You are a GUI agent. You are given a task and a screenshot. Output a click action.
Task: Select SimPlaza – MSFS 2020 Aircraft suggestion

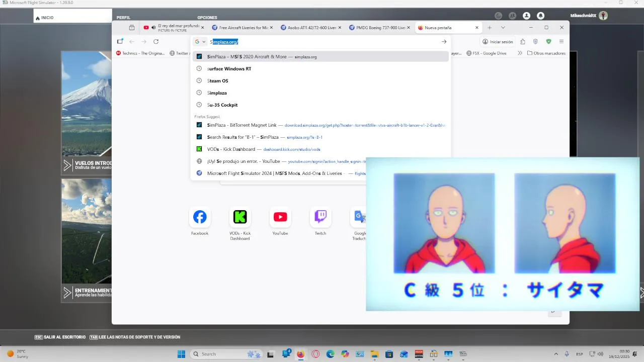320,57
